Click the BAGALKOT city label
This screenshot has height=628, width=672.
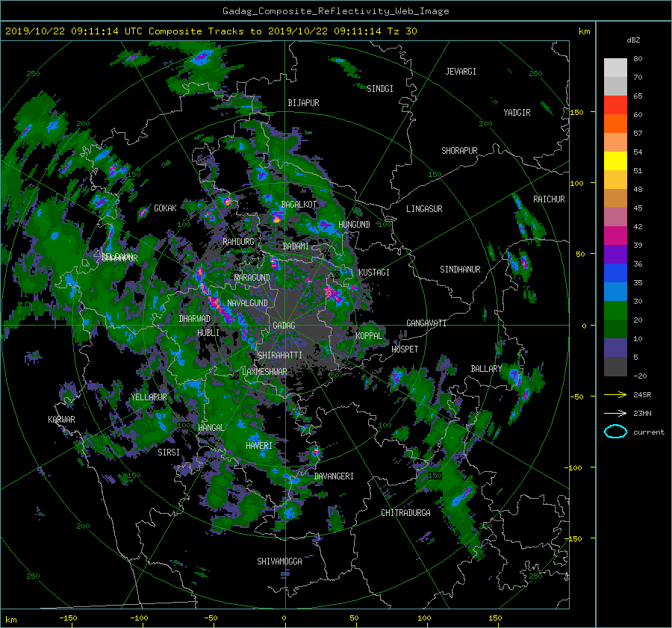(x=299, y=205)
